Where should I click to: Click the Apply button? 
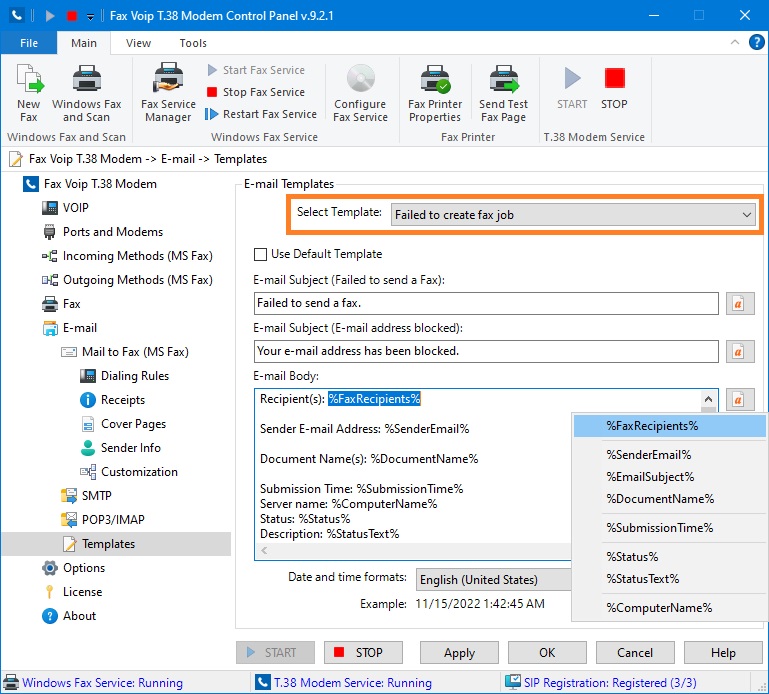point(460,653)
